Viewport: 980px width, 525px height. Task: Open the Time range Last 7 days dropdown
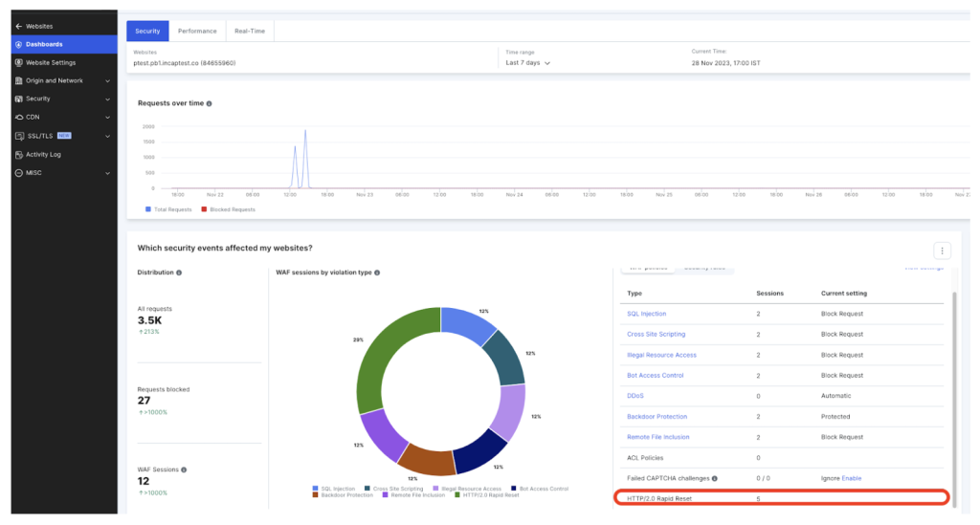click(528, 63)
